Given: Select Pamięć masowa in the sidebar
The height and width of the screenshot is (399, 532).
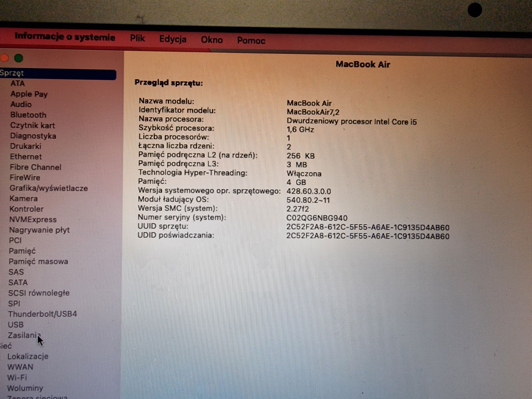Looking at the screenshot, I should coord(38,261).
